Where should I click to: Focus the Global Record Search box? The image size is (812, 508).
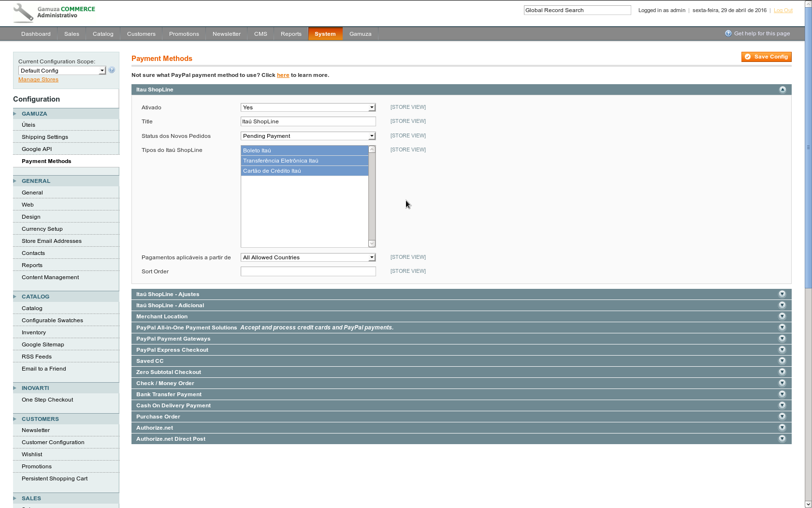tap(577, 10)
